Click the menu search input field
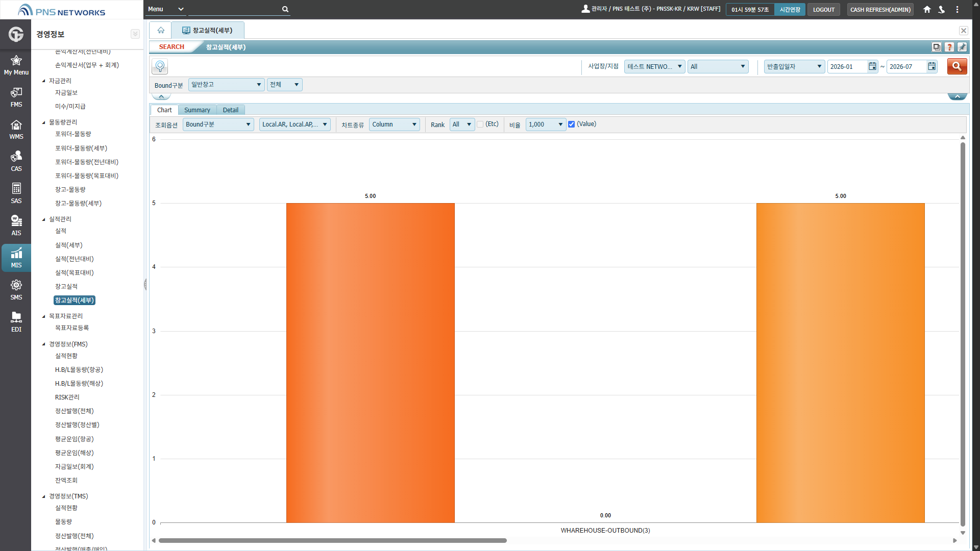The image size is (980, 551). (x=235, y=9)
